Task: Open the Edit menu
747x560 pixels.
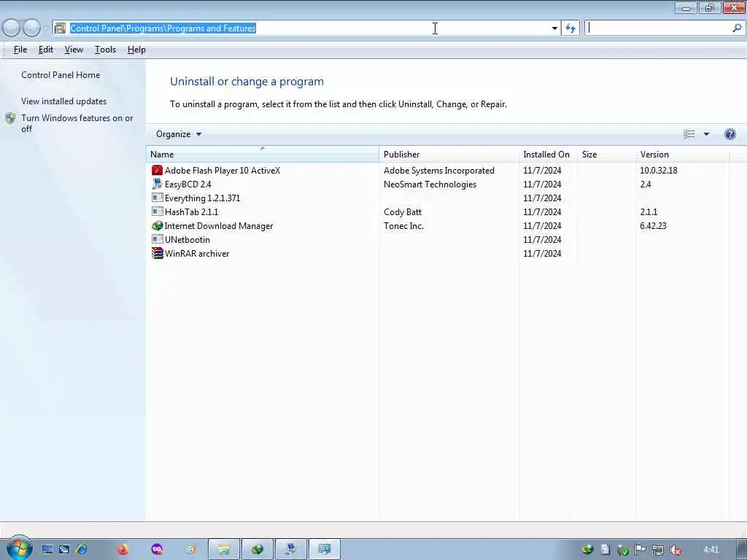Action: pos(46,50)
